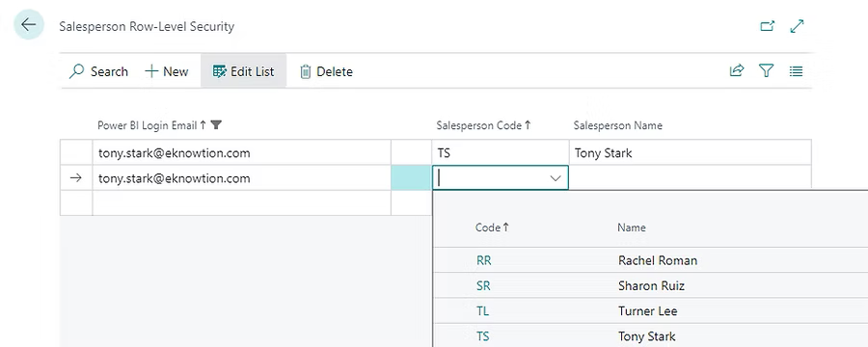The image size is (868, 347).
Task: Open filter icon on Power BI Login Email column
Action: (x=216, y=125)
